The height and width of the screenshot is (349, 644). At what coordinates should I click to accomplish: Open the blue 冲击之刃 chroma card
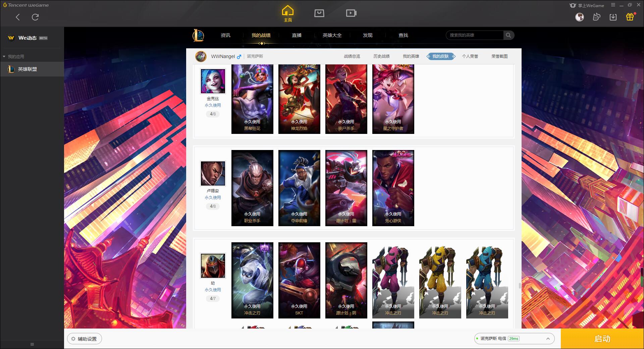[x=487, y=280]
